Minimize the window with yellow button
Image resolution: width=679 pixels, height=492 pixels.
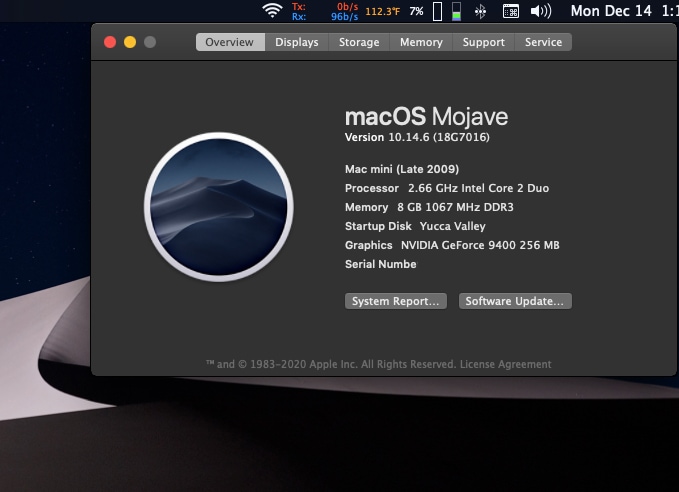[x=130, y=42]
